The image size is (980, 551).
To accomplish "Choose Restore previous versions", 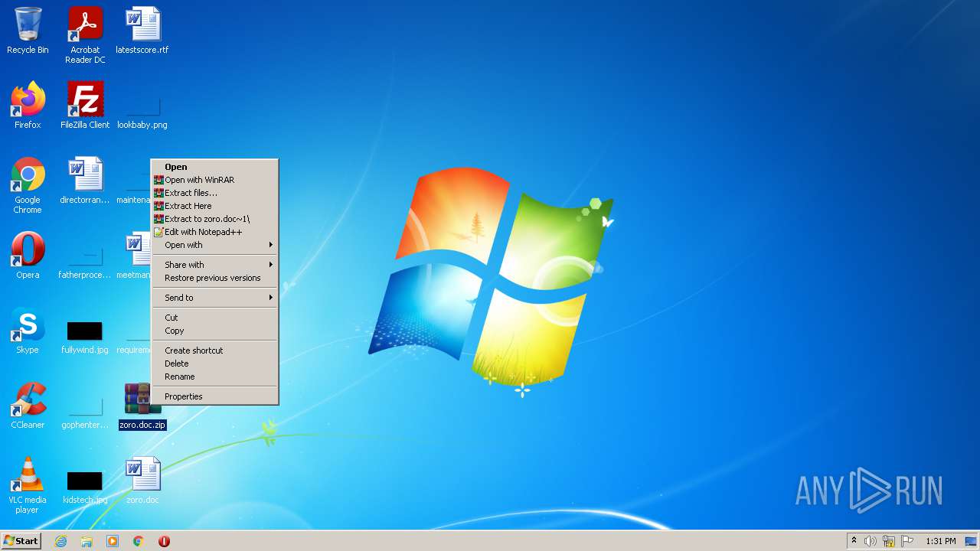I will click(x=214, y=278).
